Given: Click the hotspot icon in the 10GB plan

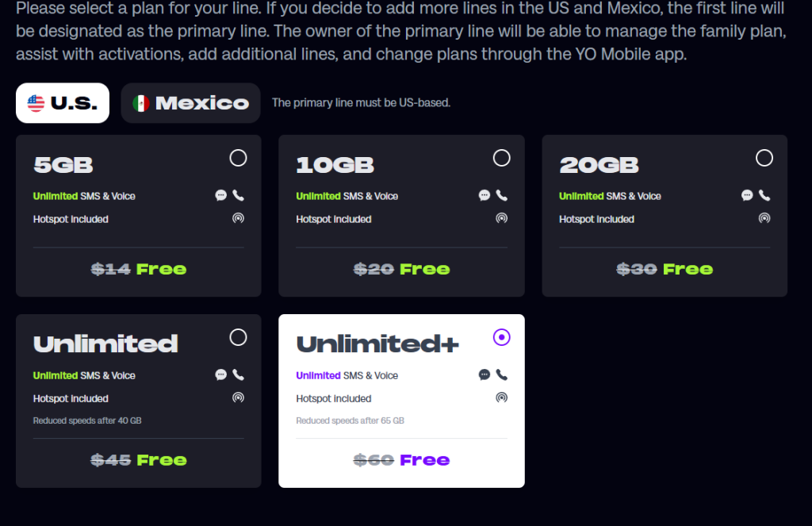Looking at the screenshot, I should coord(501,218).
